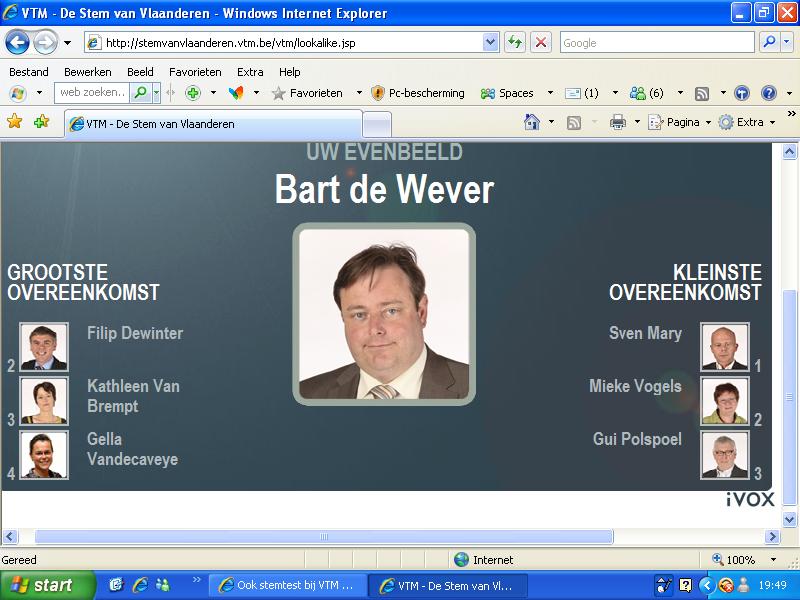Click the iVOX logo

click(750, 499)
